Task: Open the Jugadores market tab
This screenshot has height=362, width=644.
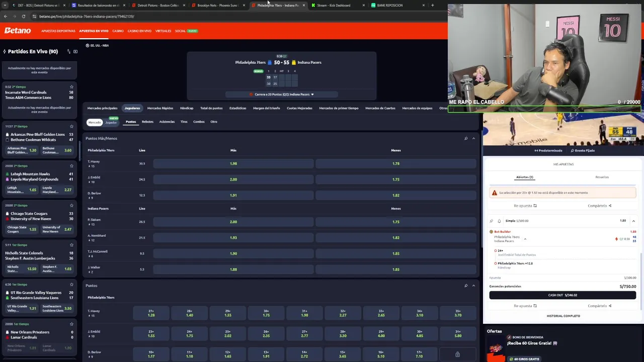Action: point(132,108)
